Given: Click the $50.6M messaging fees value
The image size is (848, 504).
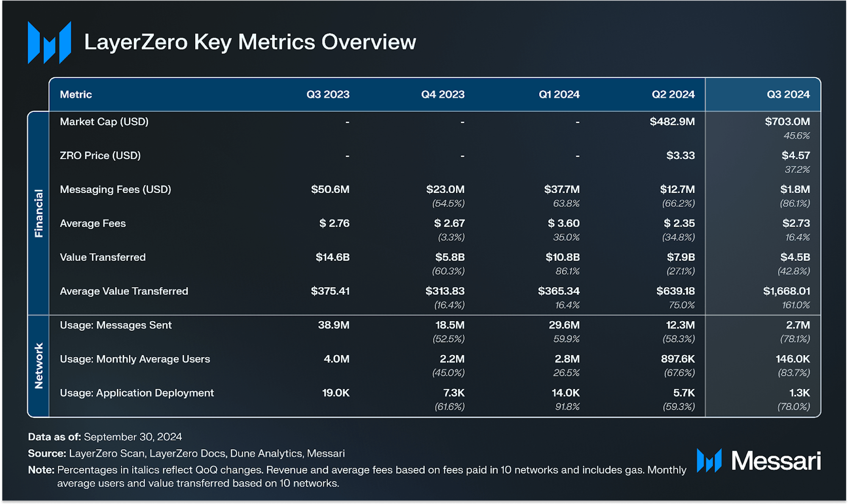Looking at the screenshot, I should tap(330, 189).
